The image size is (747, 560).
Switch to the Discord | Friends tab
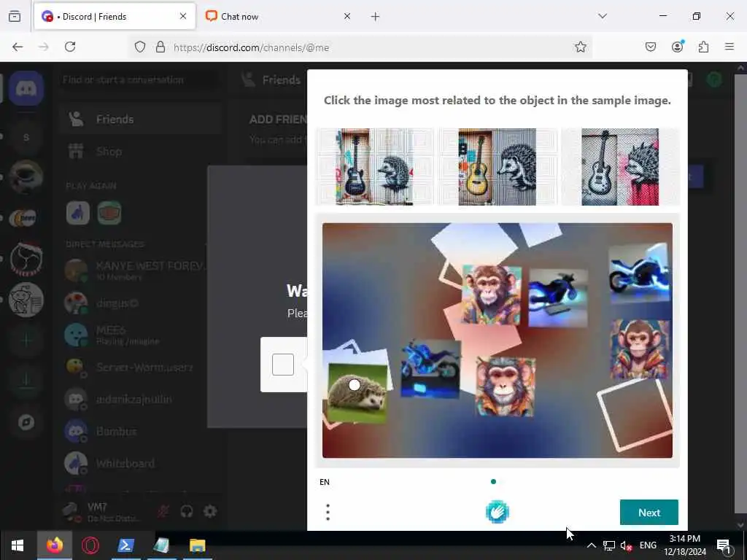(x=115, y=17)
